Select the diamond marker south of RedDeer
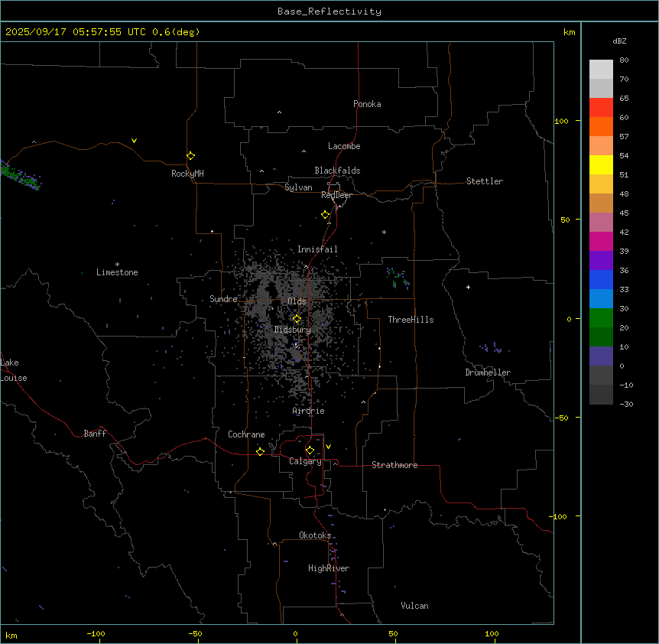The width and height of the screenshot is (659, 644). pyautogui.click(x=325, y=215)
